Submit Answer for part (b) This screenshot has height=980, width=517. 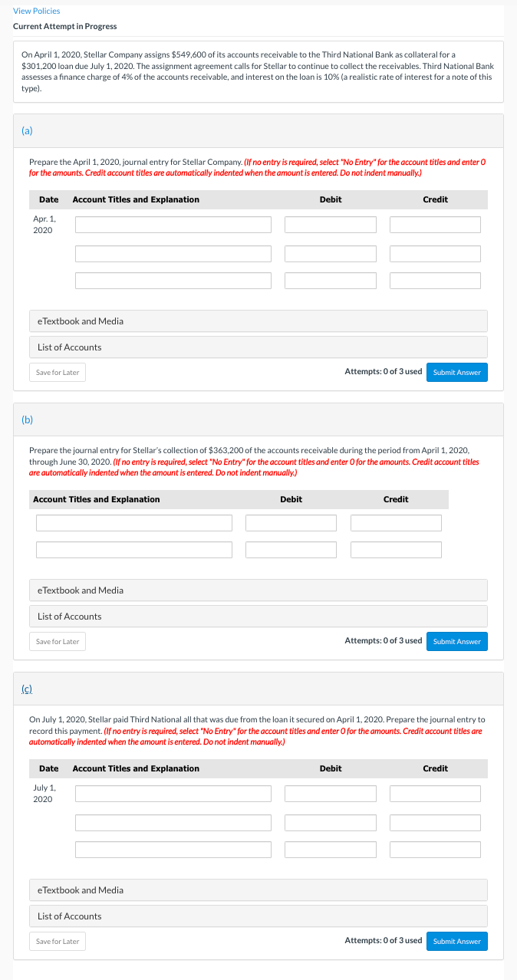tap(456, 641)
